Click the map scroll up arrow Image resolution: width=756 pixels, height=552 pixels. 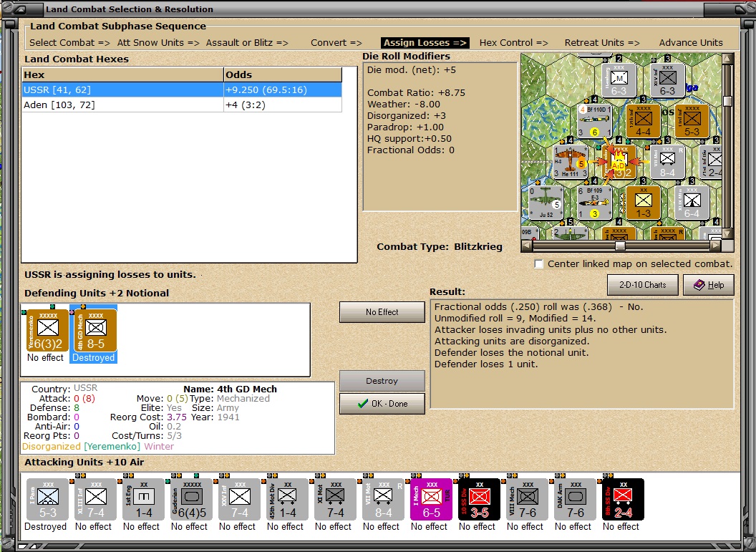tap(727, 59)
